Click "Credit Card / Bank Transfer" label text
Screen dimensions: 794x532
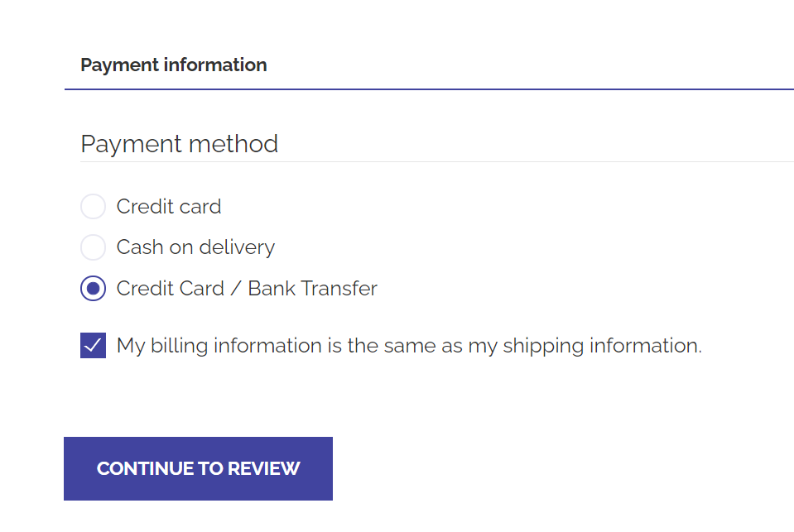[247, 289]
